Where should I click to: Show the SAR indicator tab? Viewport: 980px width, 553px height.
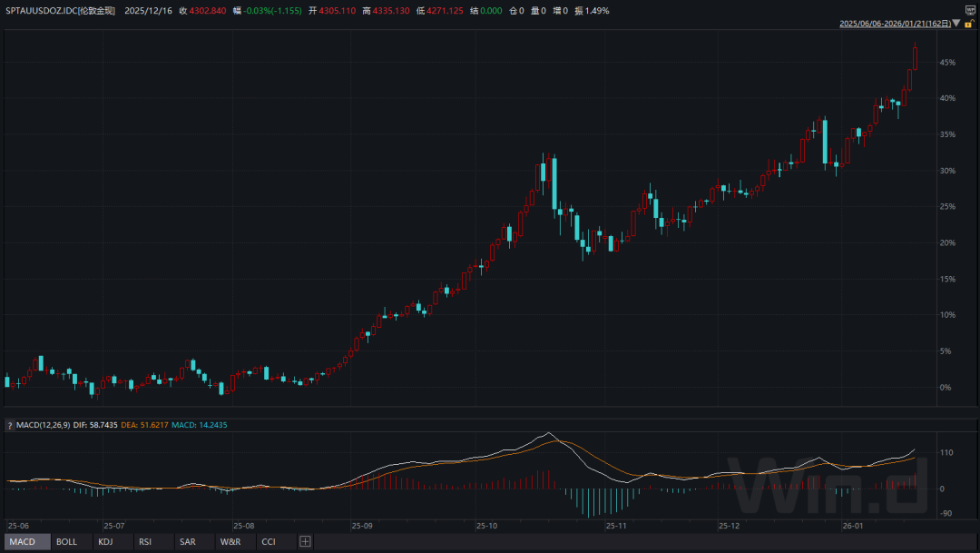point(187,542)
